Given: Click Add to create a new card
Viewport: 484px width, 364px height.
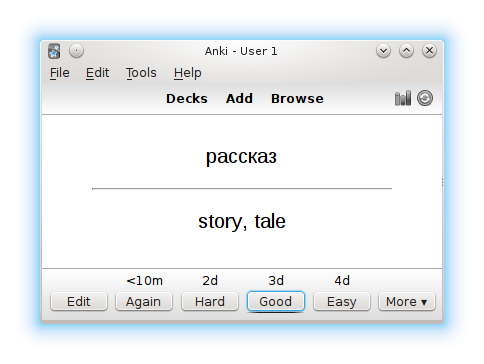Looking at the screenshot, I should tap(239, 99).
